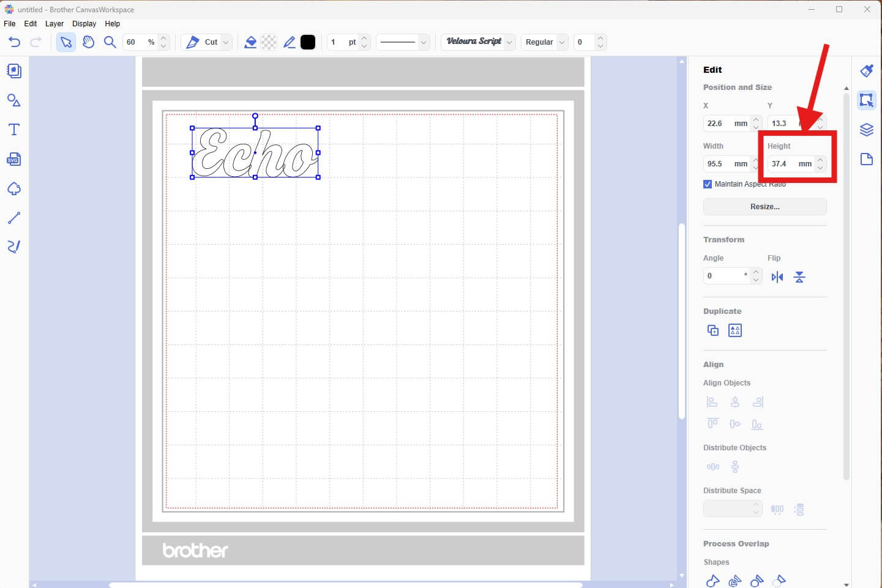Select the Line drawing tool
882x588 pixels.
tap(14, 218)
